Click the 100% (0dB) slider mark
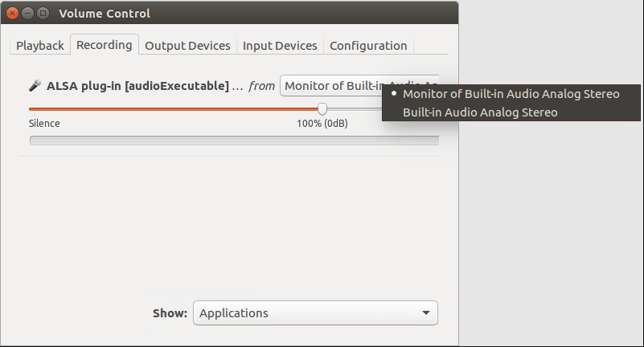 tap(322, 124)
